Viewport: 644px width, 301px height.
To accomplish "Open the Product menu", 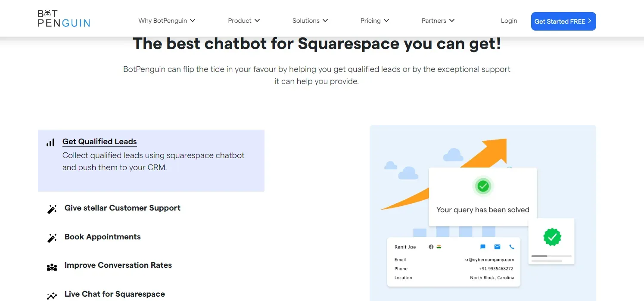I will pos(244,21).
